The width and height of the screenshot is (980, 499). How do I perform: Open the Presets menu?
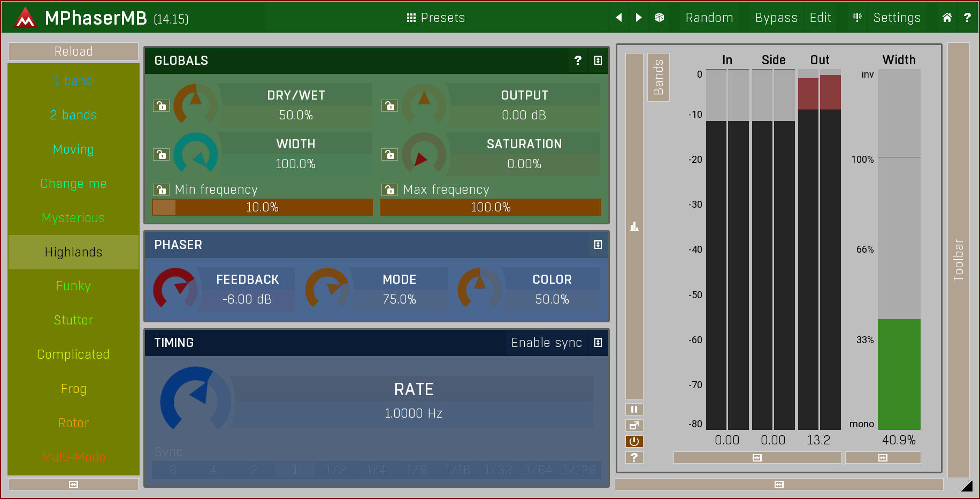436,18
